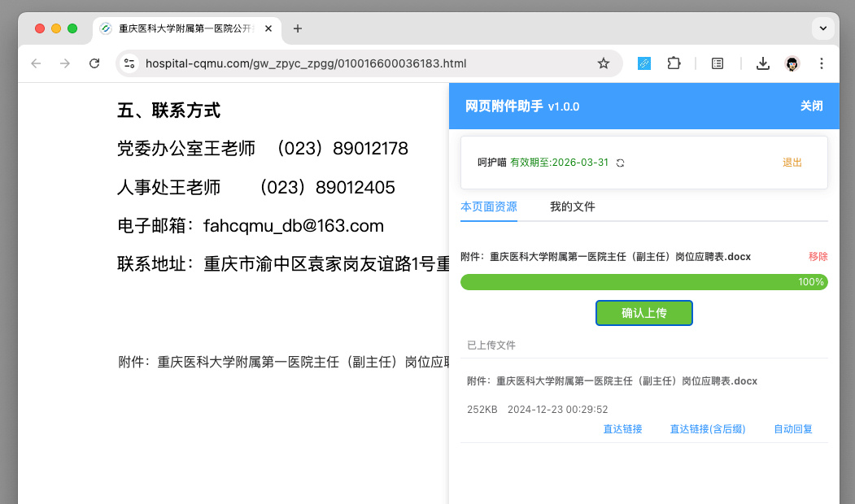Click the pending attachment file name
This screenshot has height=504, width=855.
click(606, 257)
